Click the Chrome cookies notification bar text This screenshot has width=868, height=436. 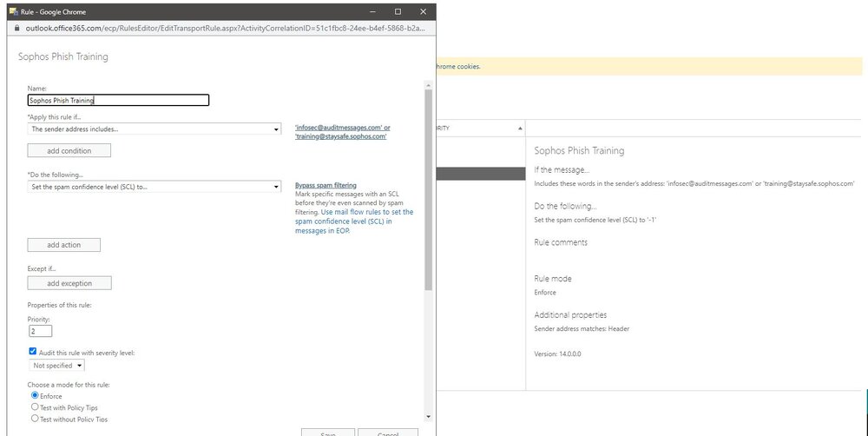pos(458,67)
